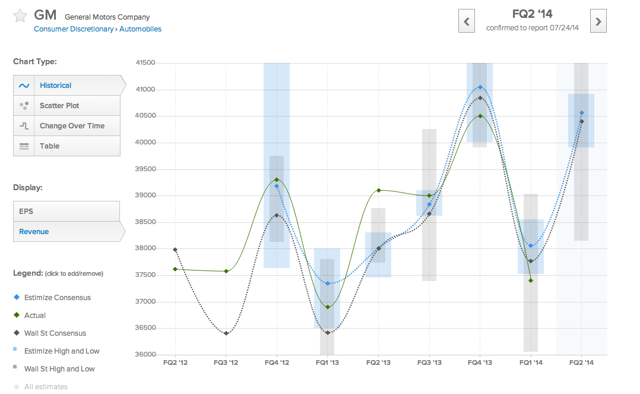Click the FQ4 '13 Estimize Consensus point
Image resolution: width=640 pixels, height=394 pixels.
[x=480, y=87]
